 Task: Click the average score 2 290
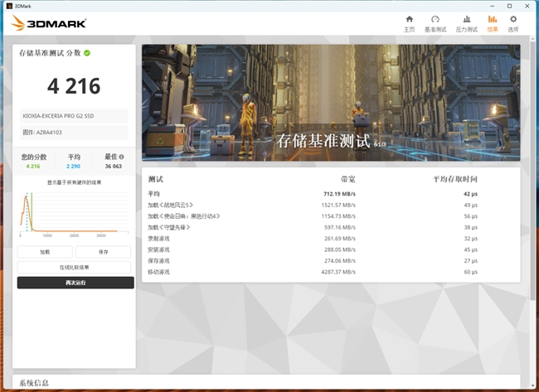pos(73,167)
